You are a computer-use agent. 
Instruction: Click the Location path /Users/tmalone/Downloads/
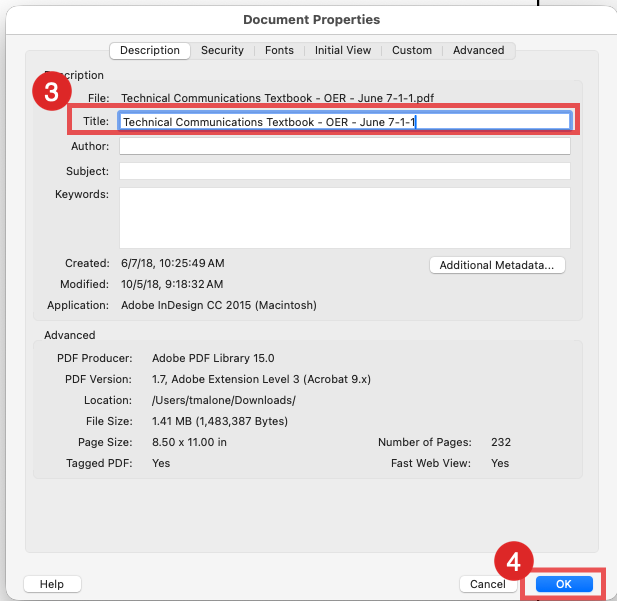[223, 400]
